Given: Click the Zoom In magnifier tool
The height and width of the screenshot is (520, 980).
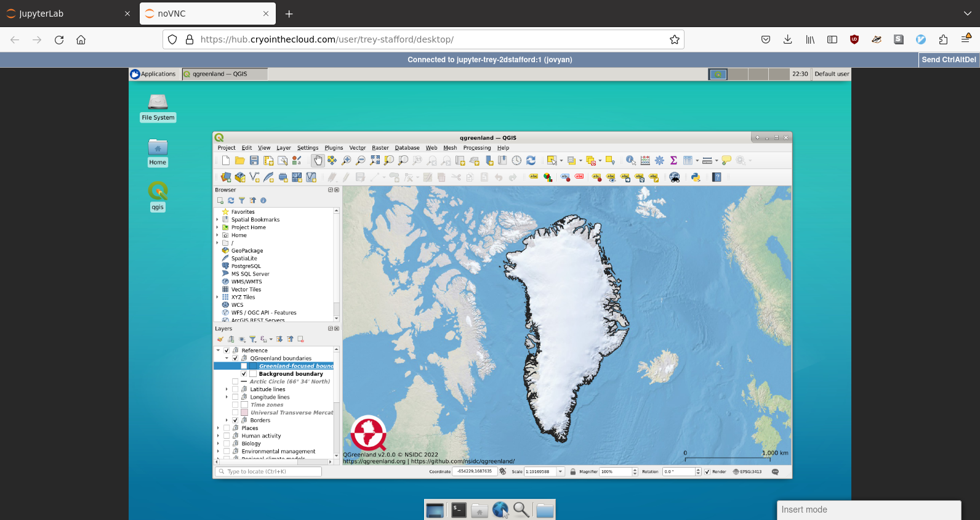Looking at the screenshot, I should [x=347, y=161].
